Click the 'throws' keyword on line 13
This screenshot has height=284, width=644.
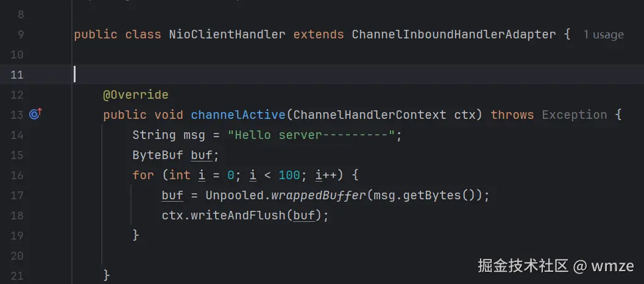[x=512, y=115]
